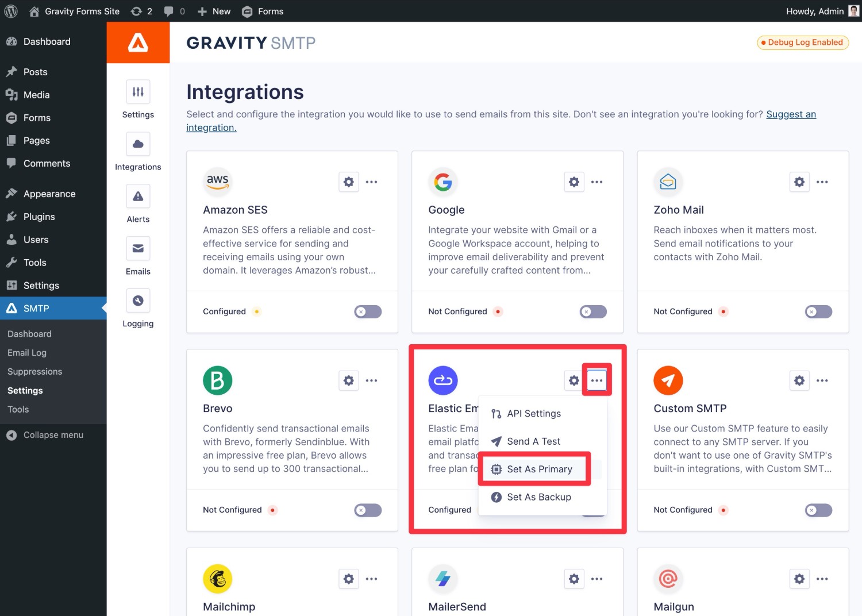862x616 pixels.
Task: Open Amazon SES gear settings
Action: coord(349,182)
